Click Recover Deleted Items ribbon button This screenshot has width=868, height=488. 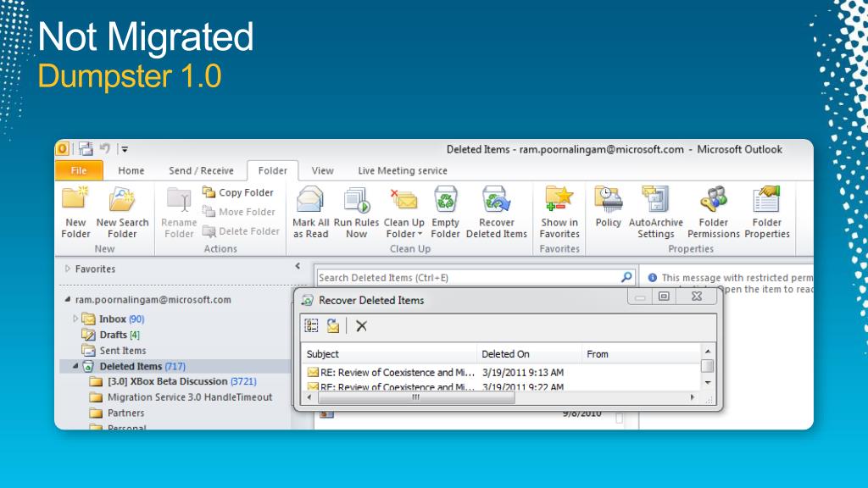point(497,213)
